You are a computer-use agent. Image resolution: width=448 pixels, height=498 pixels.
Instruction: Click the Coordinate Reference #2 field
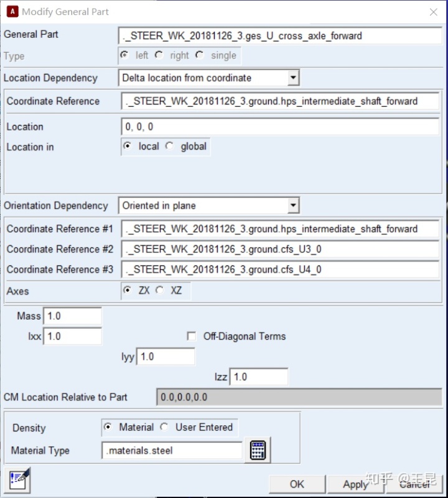[280, 249]
